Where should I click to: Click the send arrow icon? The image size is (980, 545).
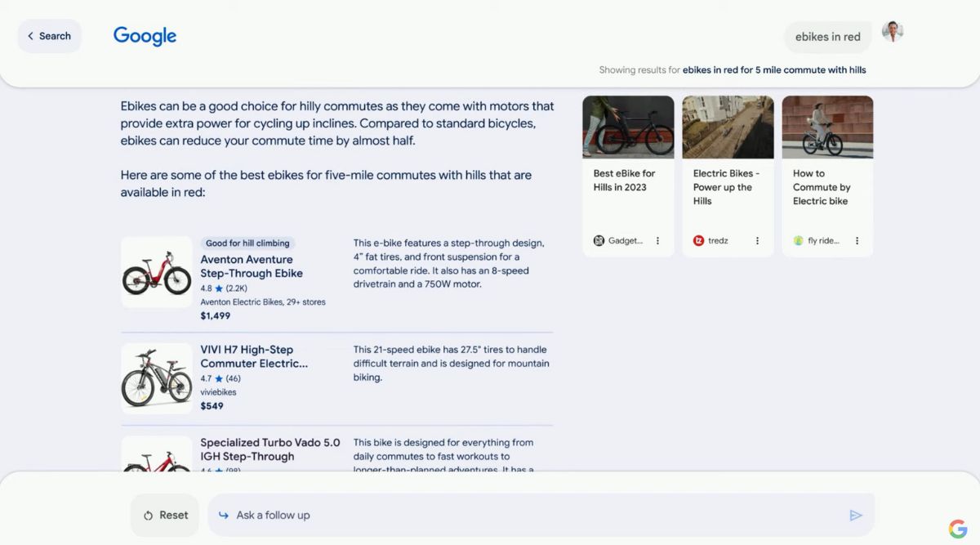tap(856, 516)
